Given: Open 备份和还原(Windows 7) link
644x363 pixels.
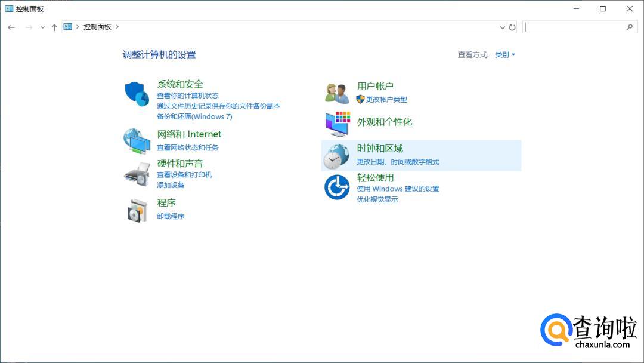Looking at the screenshot, I should (194, 117).
